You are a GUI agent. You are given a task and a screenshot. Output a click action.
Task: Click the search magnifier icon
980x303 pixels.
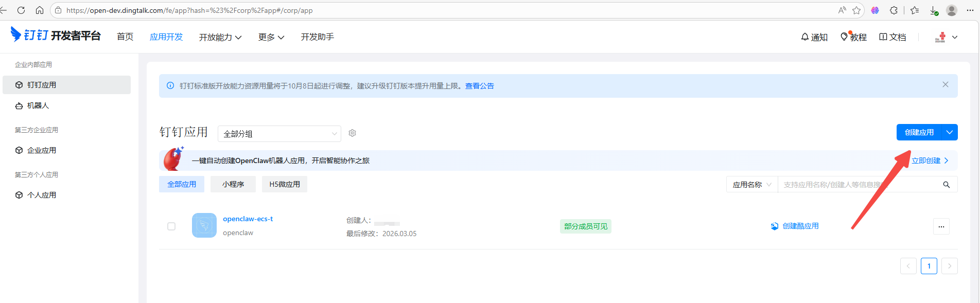point(947,185)
